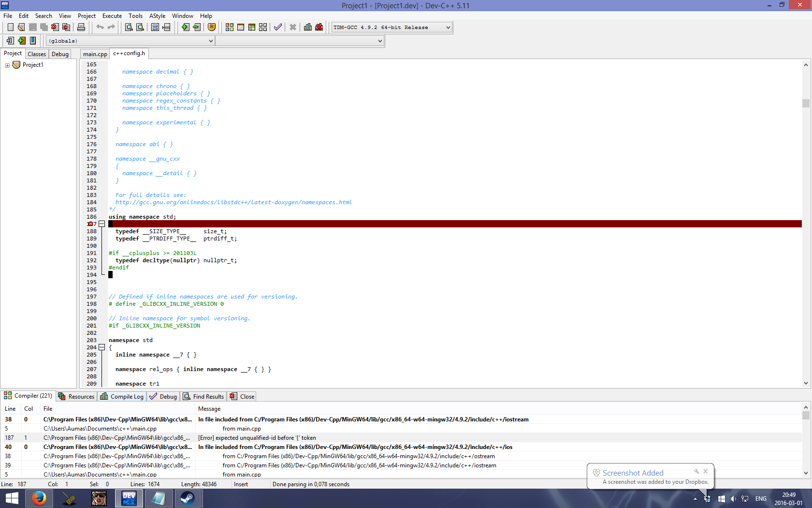Image resolution: width=812 pixels, height=508 pixels.
Task: Open the (globals) scope dropdown
Action: pyautogui.click(x=130, y=41)
